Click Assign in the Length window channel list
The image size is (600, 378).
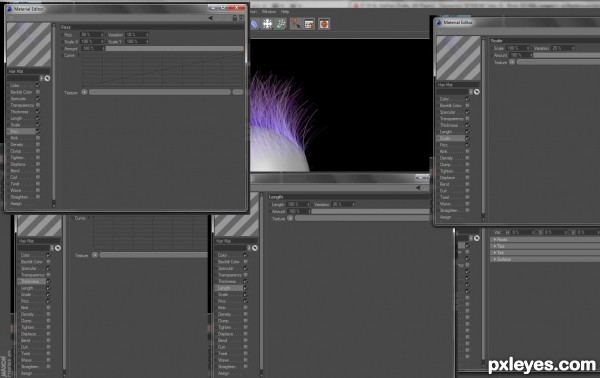click(x=223, y=373)
